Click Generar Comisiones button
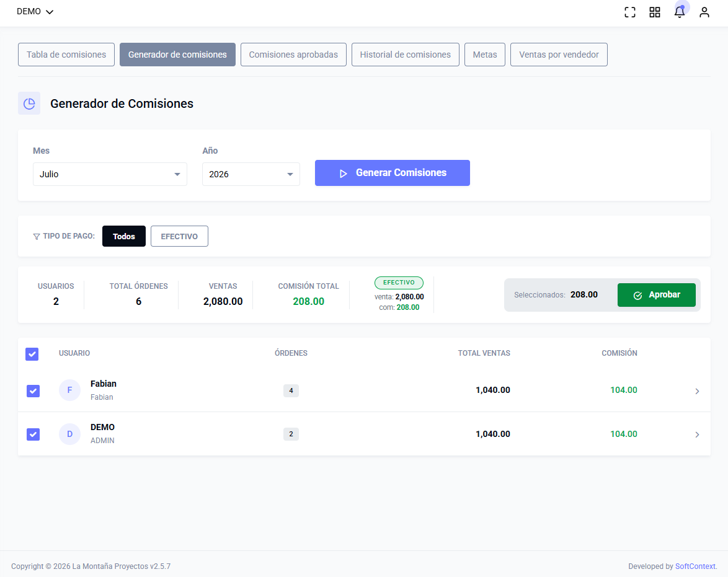Image resolution: width=728 pixels, height=577 pixels. click(x=393, y=173)
